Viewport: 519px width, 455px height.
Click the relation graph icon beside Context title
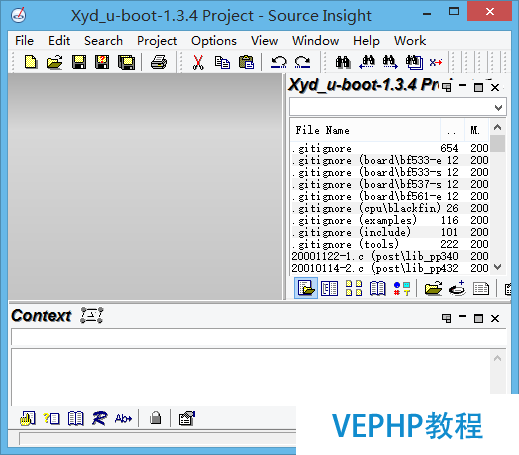pyautogui.click(x=92, y=315)
